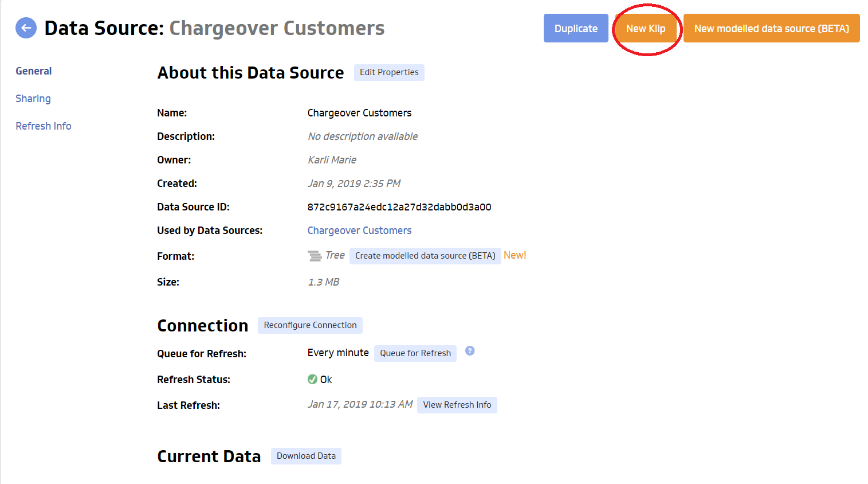Click the 'Current Data' heading

pos(209,456)
